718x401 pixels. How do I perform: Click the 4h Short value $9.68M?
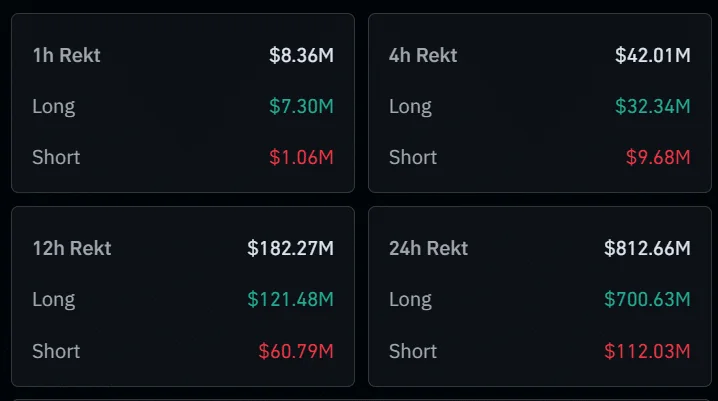[x=658, y=157]
